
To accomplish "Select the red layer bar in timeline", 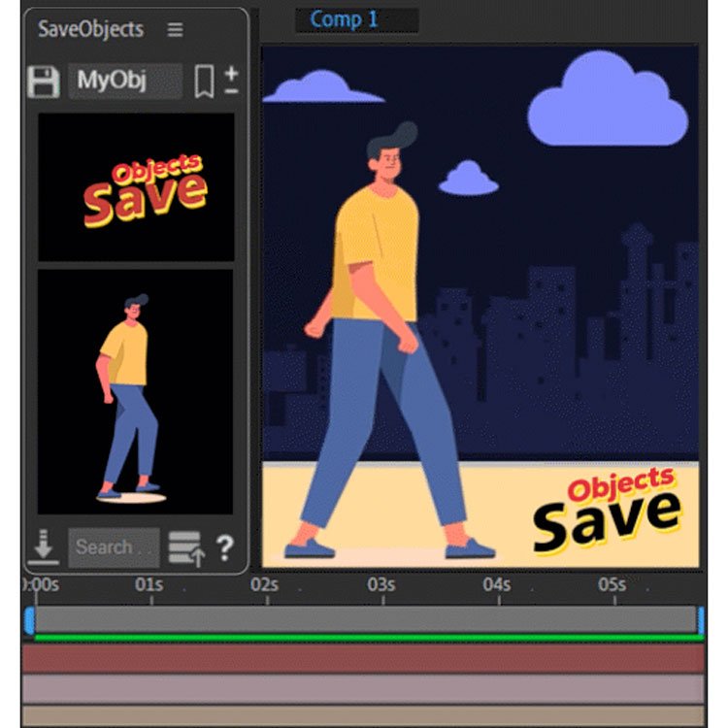I will 364,658.
